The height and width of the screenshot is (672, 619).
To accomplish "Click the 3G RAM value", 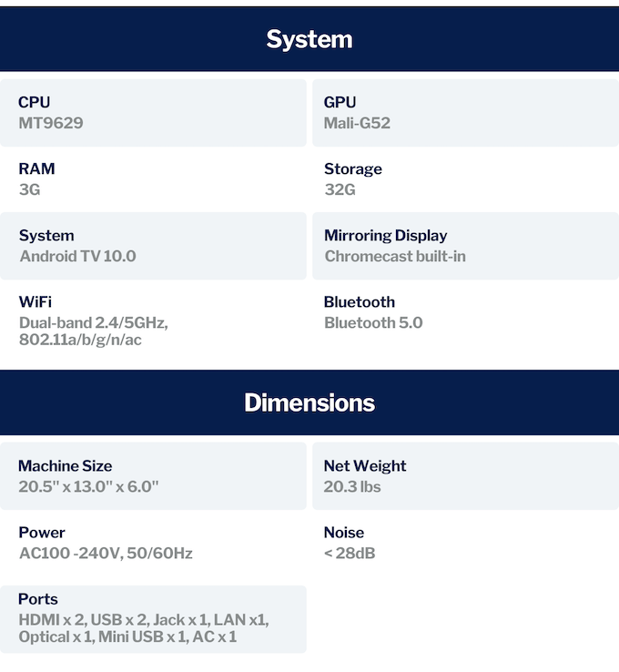I will (29, 189).
